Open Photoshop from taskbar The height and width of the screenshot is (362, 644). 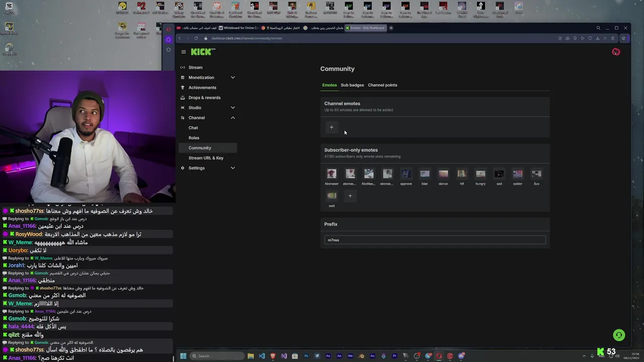[x=306, y=356]
